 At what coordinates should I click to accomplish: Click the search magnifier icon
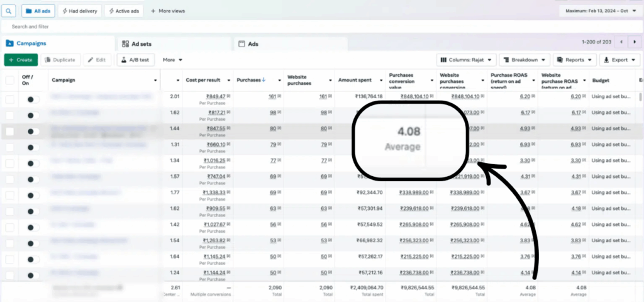pos(9,11)
